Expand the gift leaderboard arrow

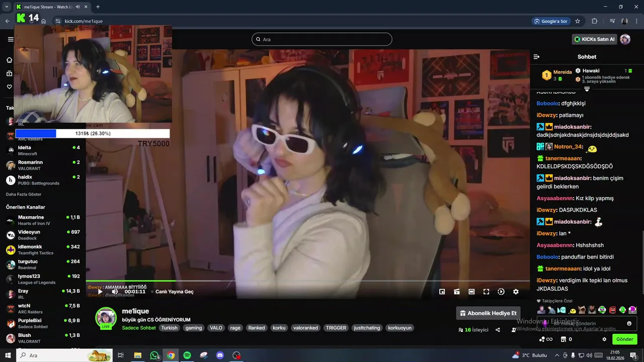(x=587, y=89)
